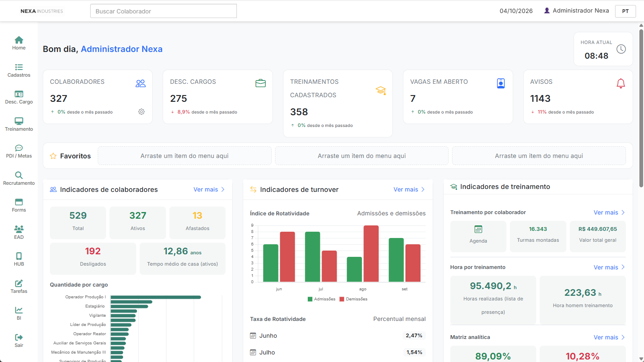
Task: Click the Valor total geral card
Action: click(597, 236)
